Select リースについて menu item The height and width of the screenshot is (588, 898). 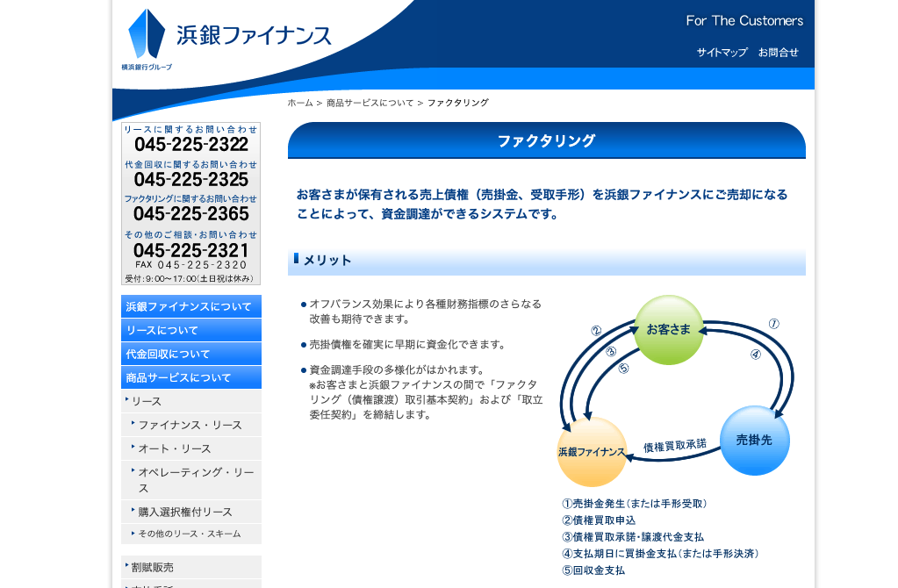(190, 330)
